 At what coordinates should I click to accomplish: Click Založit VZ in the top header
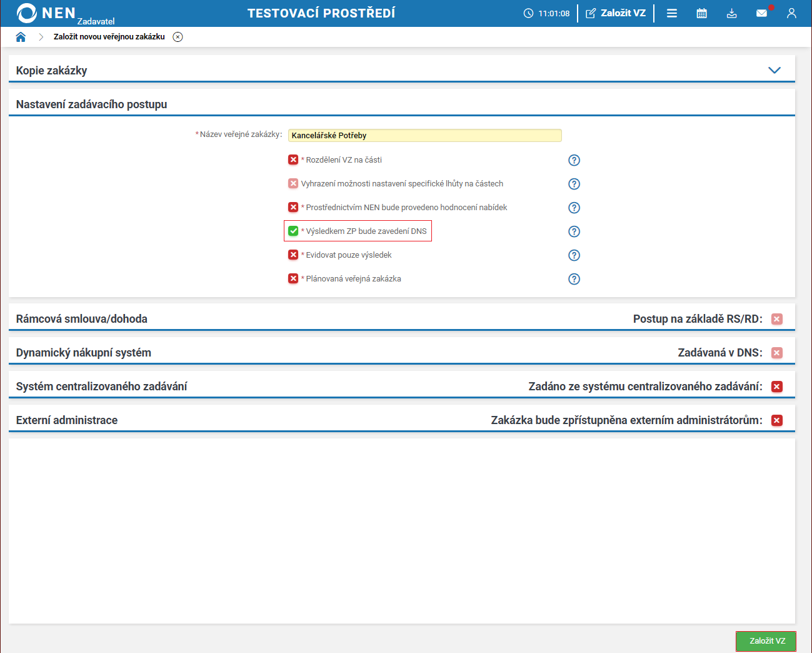click(x=616, y=13)
